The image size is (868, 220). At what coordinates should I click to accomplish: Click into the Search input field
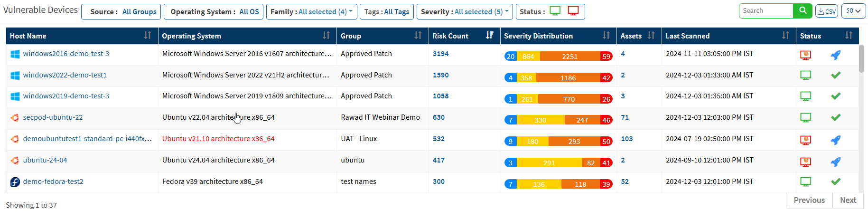coord(765,11)
